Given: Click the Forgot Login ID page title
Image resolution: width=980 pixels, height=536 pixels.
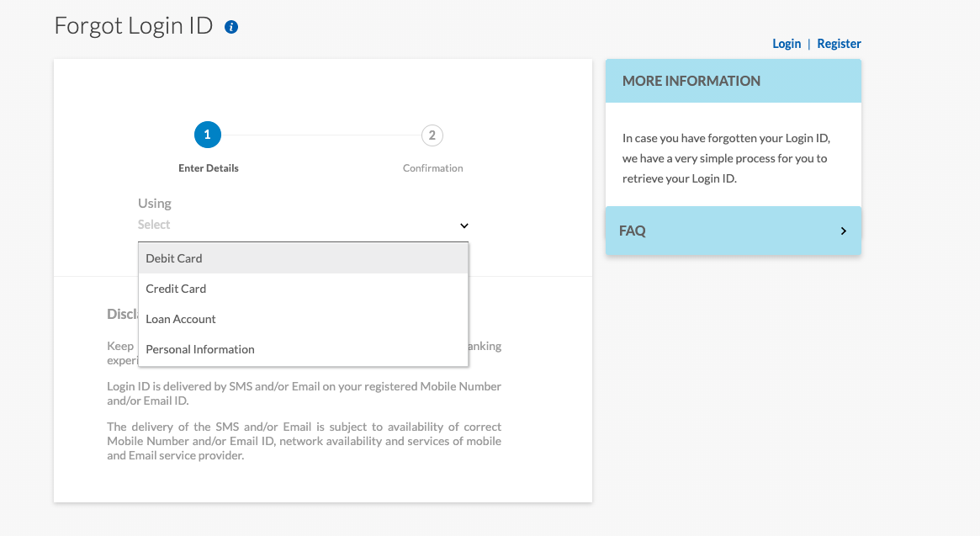Looking at the screenshot, I should 133,26.
